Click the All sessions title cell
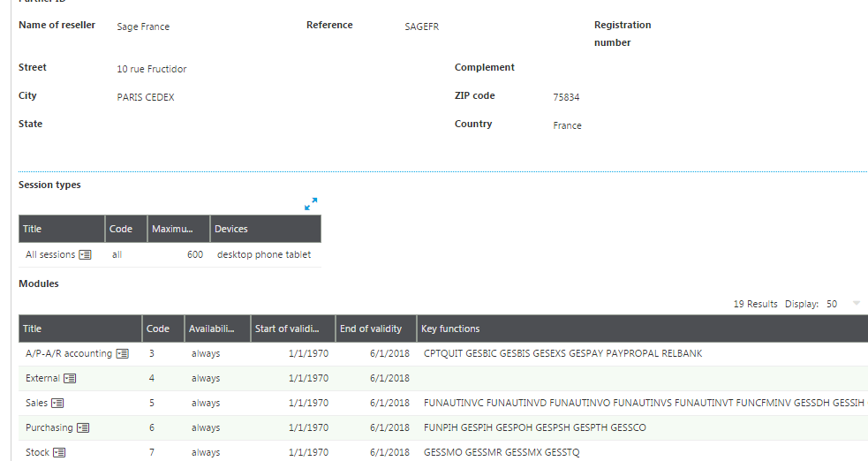The image size is (868, 461). (x=50, y=254)
